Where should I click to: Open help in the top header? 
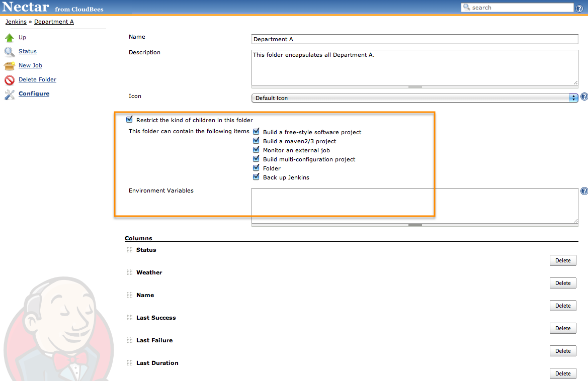point(579,8)
